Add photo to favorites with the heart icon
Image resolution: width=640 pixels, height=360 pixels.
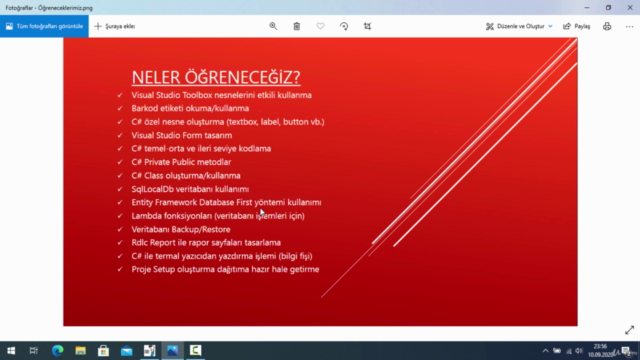click(320, 26)
